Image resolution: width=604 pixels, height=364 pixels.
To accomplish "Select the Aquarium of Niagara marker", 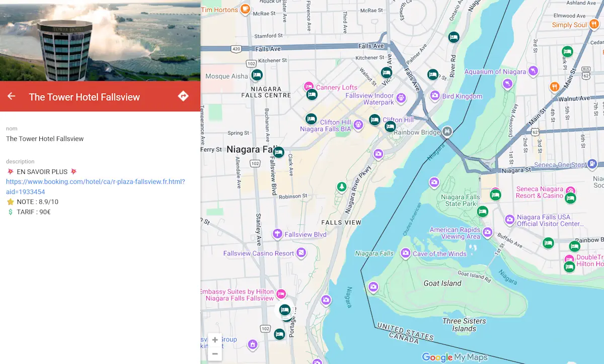I will [x=533, y=71].
